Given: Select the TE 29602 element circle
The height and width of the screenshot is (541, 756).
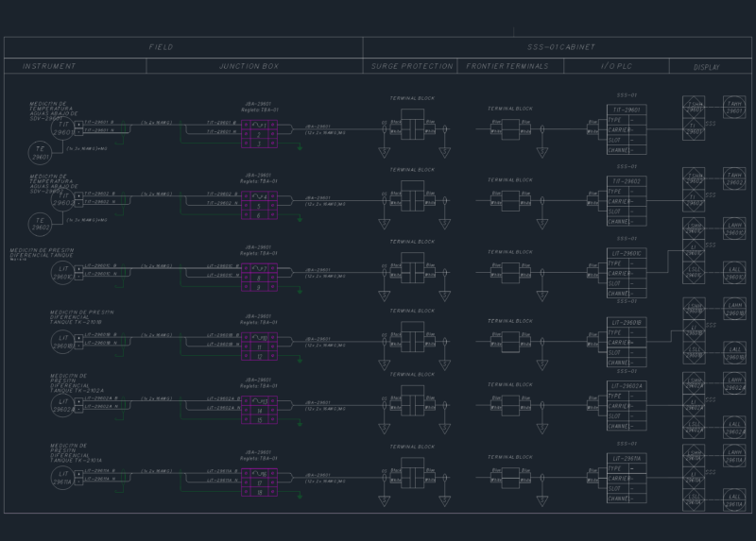Looking at the screenshot, I should click(x=40, y=224).
